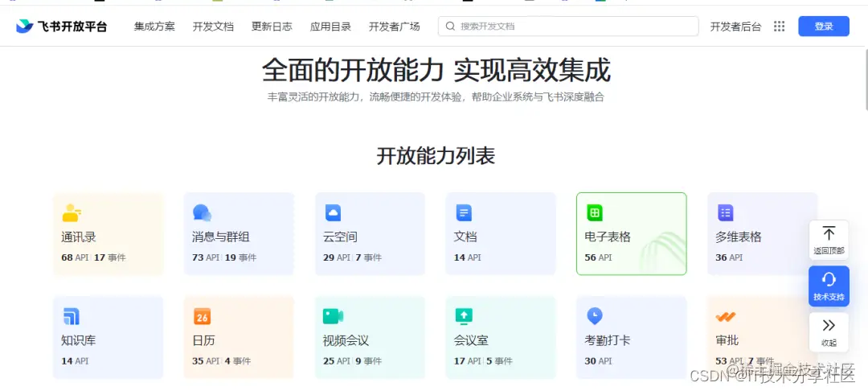Viewport: 868px width, 391px height.
Task: Open the 开发者广场 menu
Action: [394, 26]
